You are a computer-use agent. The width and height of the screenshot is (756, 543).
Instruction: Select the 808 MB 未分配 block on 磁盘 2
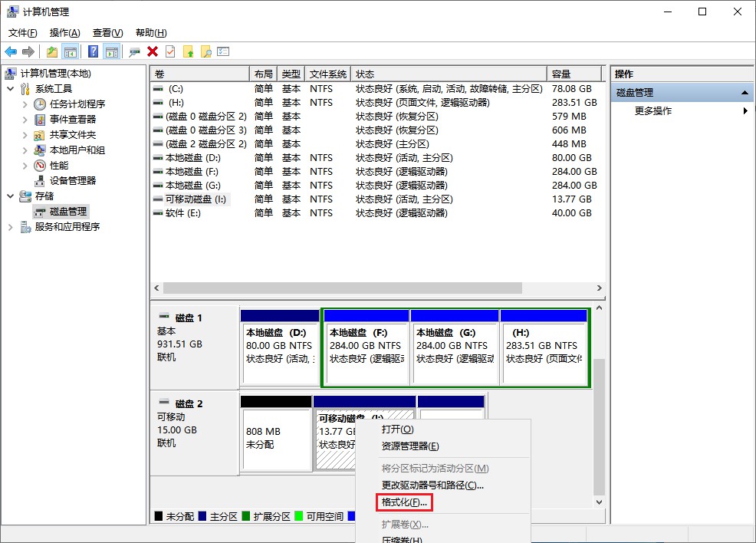click(x=276, y=434)
